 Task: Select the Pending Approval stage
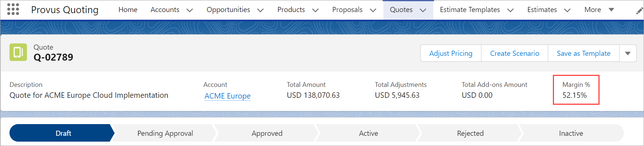tap(165, 133)
